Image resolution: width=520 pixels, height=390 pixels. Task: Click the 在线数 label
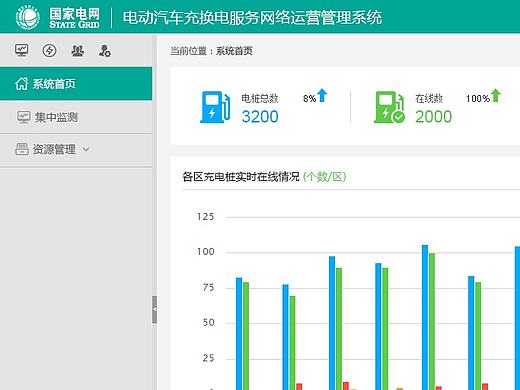[x=429, y=98]
